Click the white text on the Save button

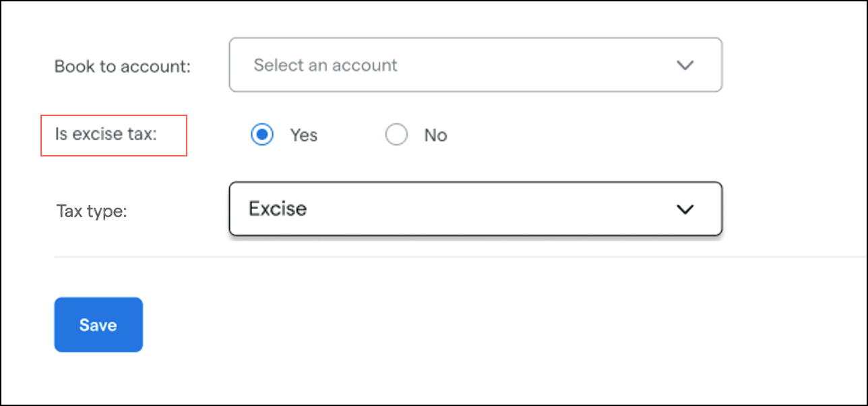[x=98, y=325]
